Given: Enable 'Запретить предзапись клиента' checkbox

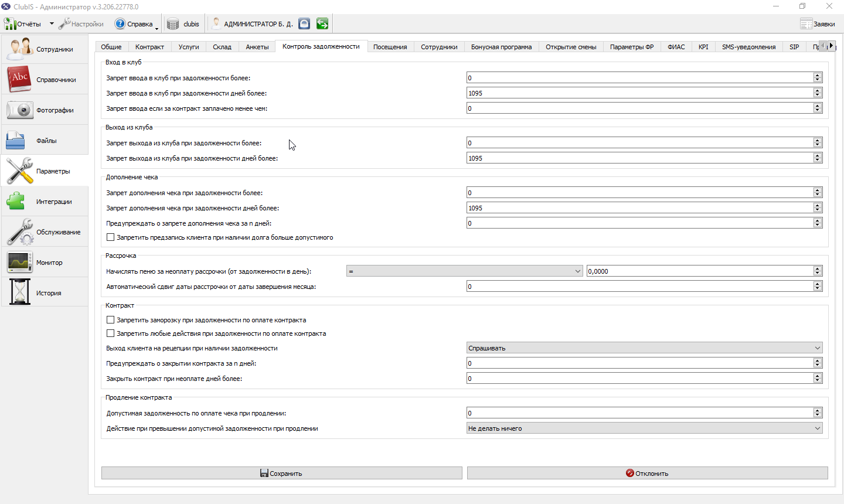Looking at the screenshot, I should click(110, 237).
